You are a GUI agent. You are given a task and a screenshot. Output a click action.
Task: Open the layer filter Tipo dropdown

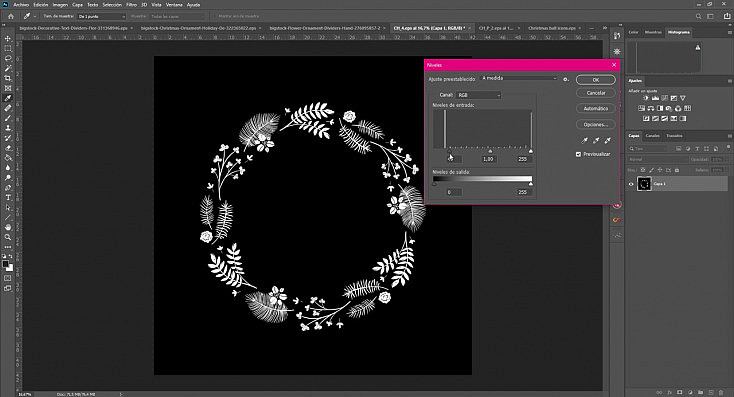(x=648, y=148)
